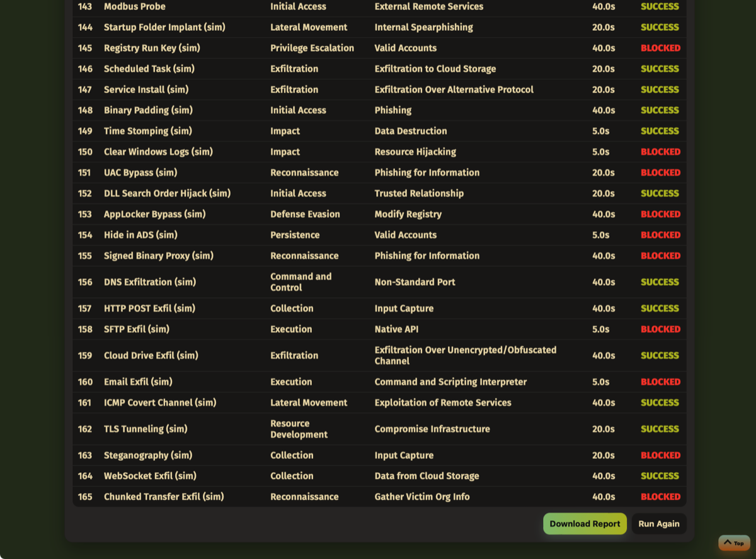The width and height of the screenshot is (756, 559).
Task: Select the UAC Bypass (sim) entry
Action: coord(140,172)
